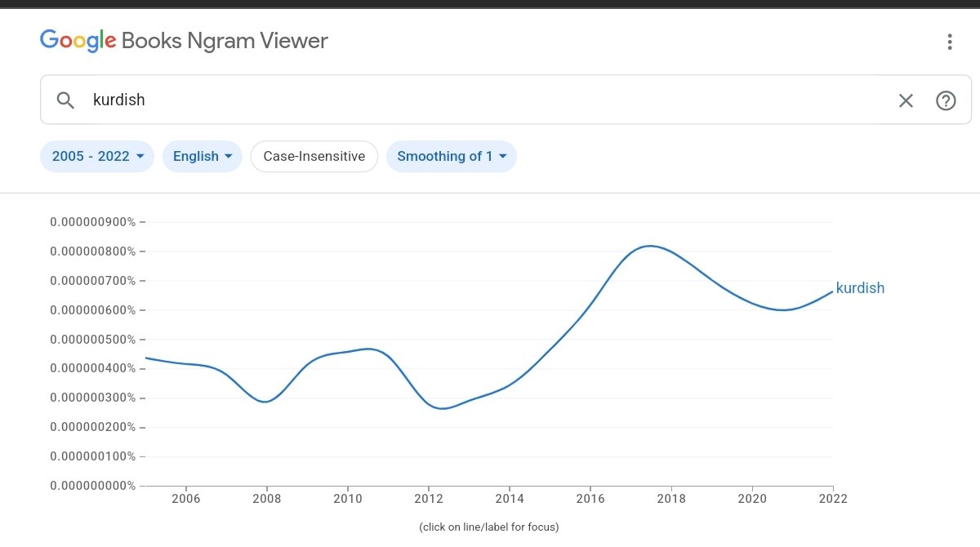Click the 0.000000200% y-axis label
This screenshot has width=980, height=547.
93,427
